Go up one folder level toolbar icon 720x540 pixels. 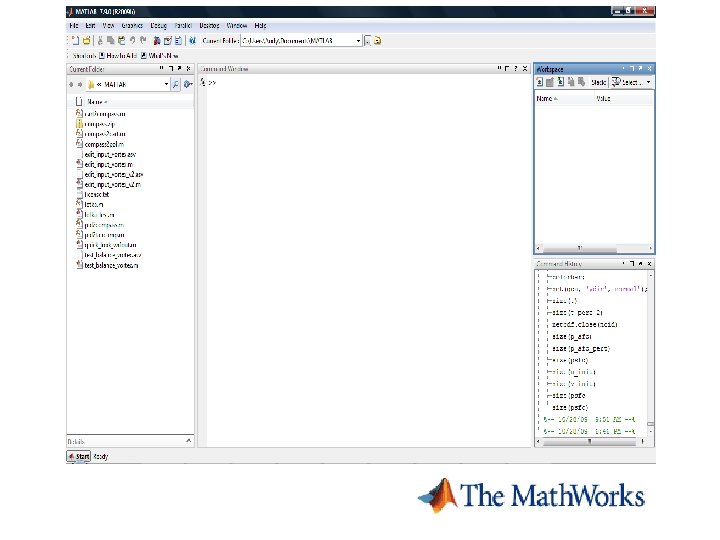[x=377, y=40]
